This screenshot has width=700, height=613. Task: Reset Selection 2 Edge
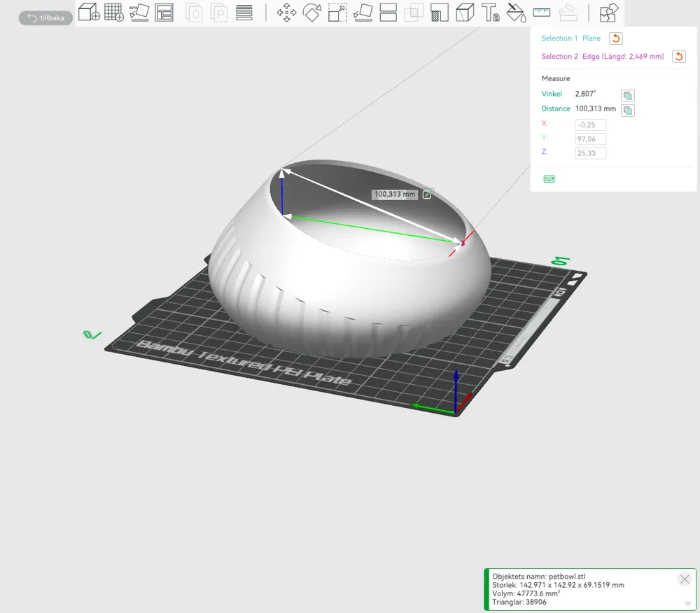pyautogui.click(x=678, y=57)
